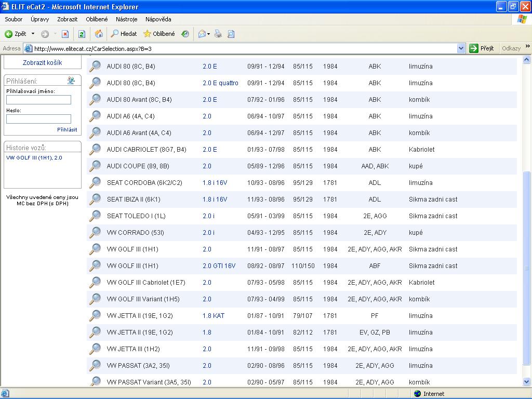Click the 'AAD, ABK' engine code cell

(375, 166)
